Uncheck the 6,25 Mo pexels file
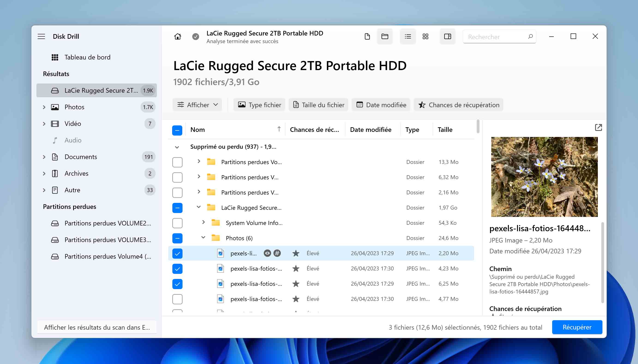 177,284
